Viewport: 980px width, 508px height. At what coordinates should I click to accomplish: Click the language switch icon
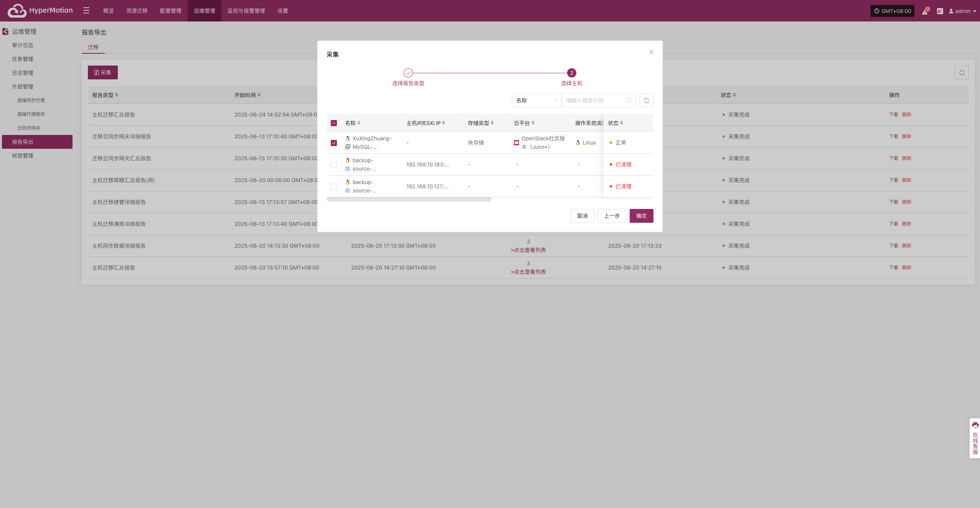point(940,11)
